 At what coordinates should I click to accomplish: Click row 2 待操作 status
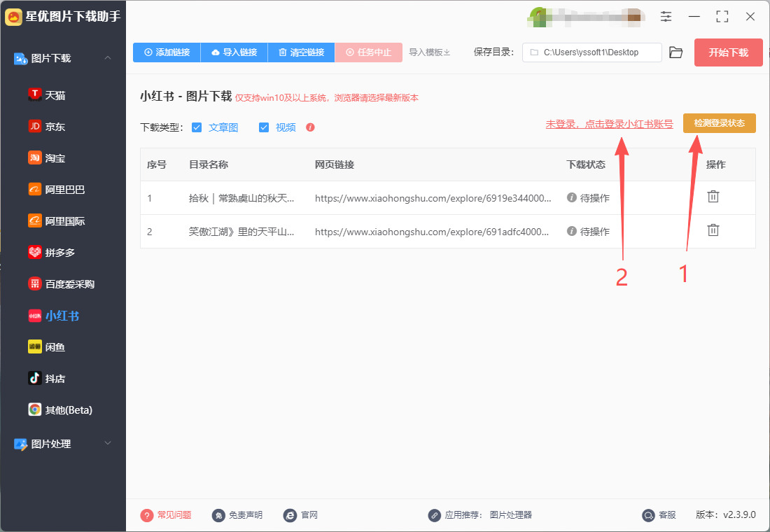point(588,232)
